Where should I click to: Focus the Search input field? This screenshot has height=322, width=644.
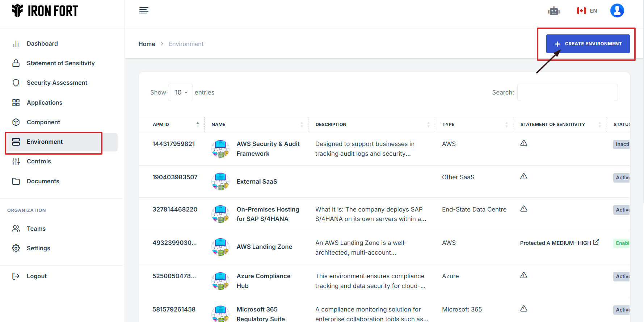[567, 92]
